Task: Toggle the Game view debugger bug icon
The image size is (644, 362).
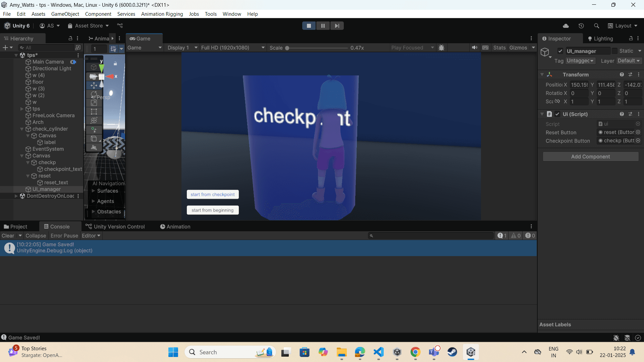Action: [x=441, y=48]
